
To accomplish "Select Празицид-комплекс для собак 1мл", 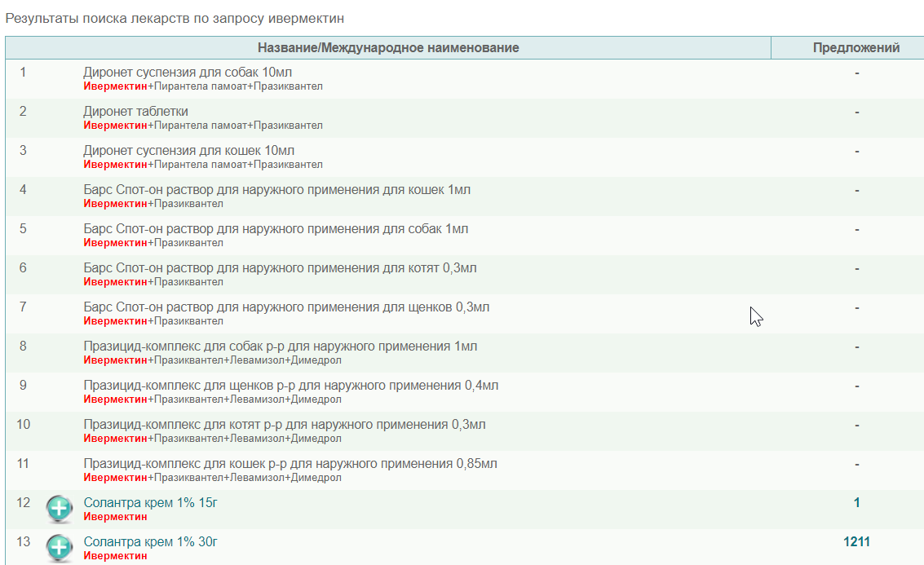I will click(x=280, y=347).
